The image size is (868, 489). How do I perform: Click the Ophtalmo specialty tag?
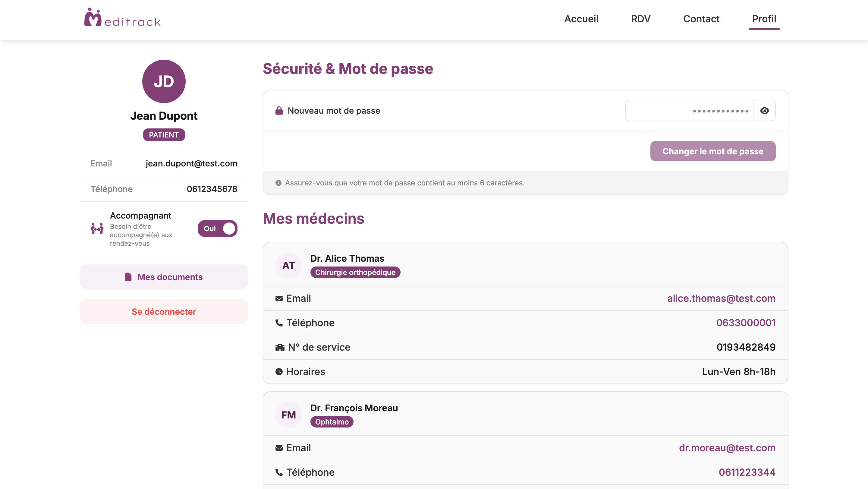[332, 422]
